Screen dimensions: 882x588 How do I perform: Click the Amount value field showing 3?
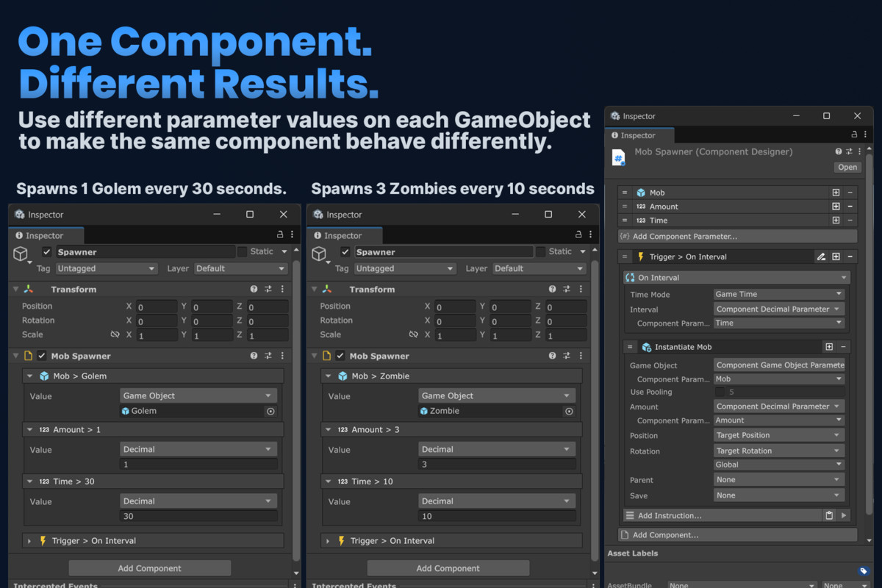(x=497, y=465)
